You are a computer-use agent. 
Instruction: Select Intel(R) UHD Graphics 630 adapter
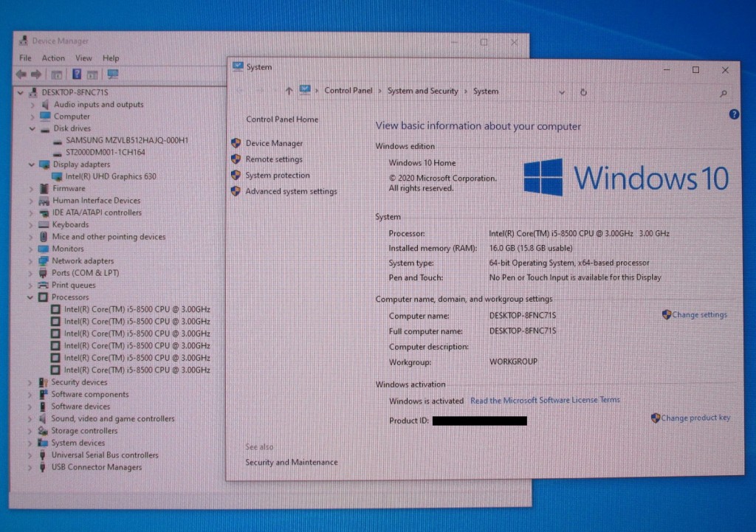click(111, 176)
